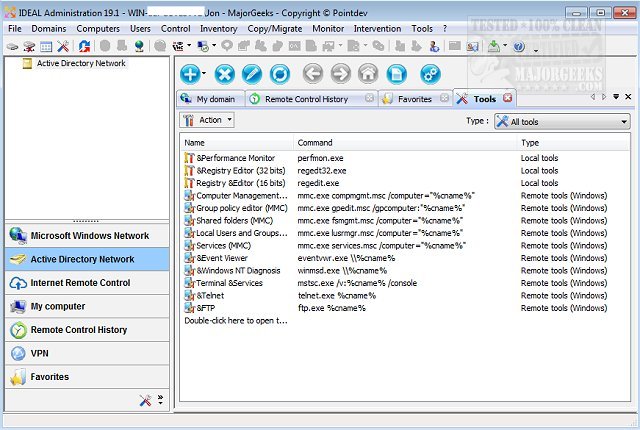640x430 pixels.
Task: Switch to the Remote Control History tab
Action: tap(305, 99)
